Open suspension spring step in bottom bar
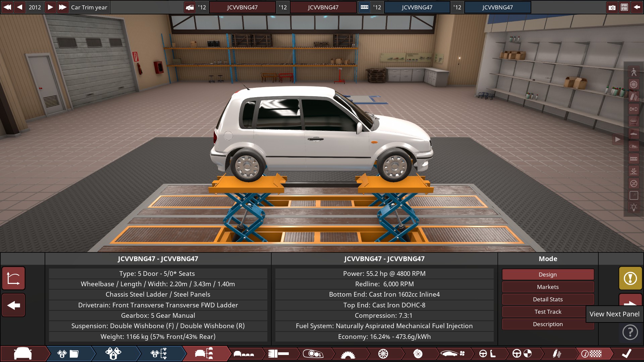 coord(557,354)
